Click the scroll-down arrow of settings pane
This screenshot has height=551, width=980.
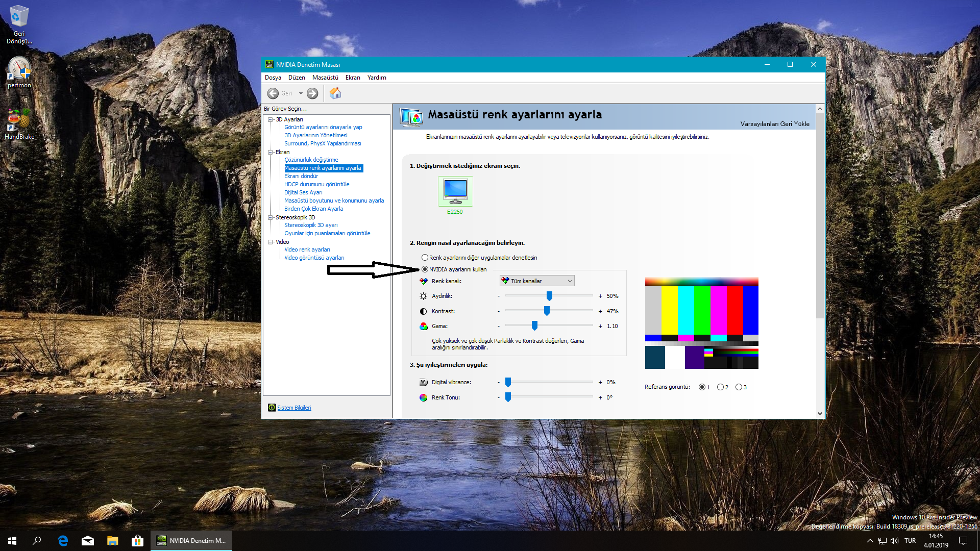point(820,414)
